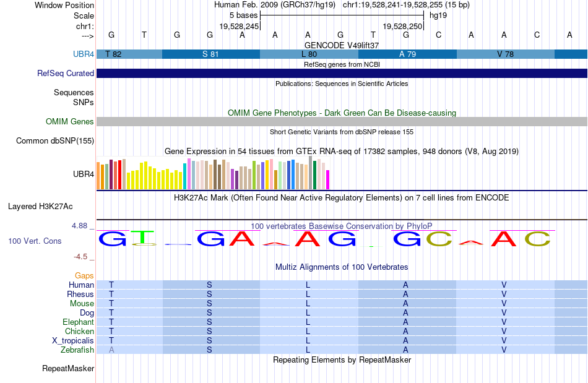Screen dimensions: 588x383
Task: Click the Human species label
Action: click(x=81, y=285)
